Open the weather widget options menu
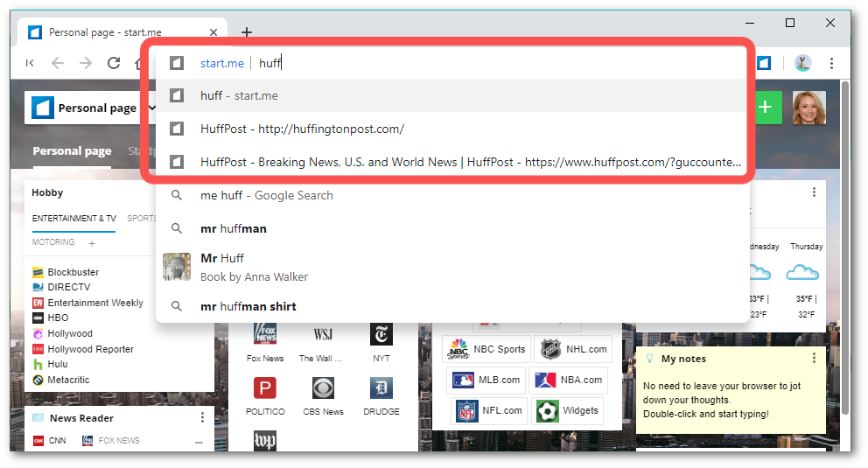Image resolution: width=868 pixels, height=468 pixels. click(x=814, y=192)
